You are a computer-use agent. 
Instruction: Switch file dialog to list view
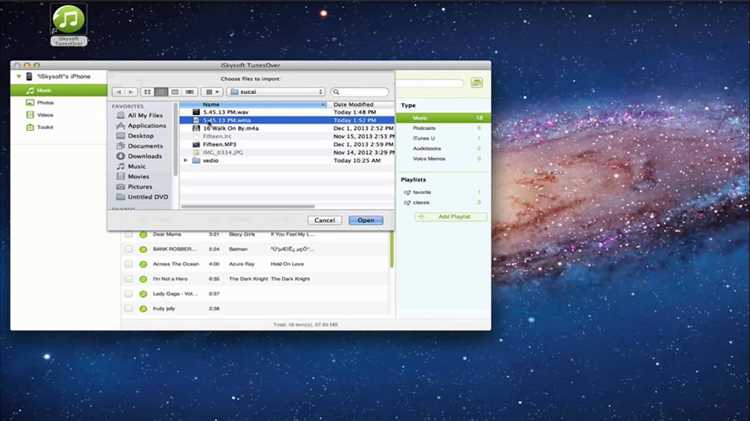click(161, 92)
